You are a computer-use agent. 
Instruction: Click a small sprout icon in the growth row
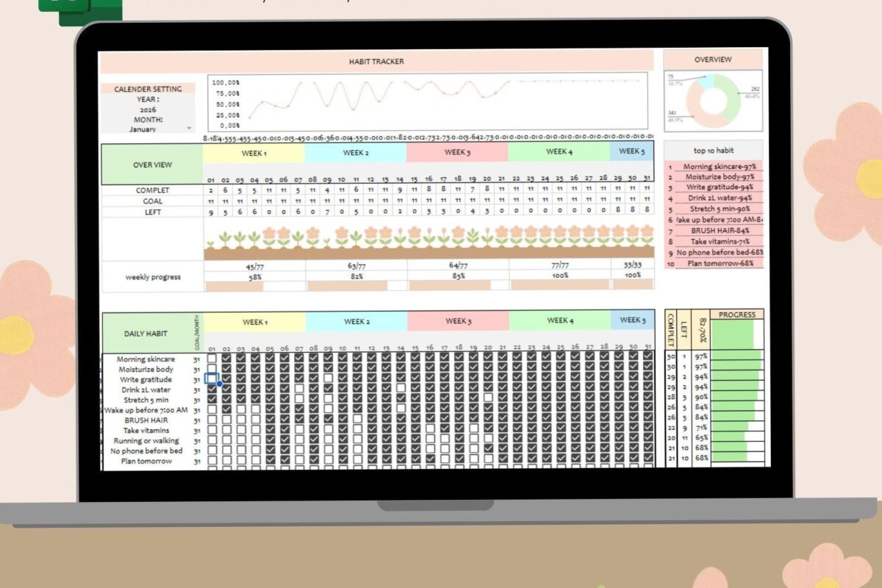224,240
